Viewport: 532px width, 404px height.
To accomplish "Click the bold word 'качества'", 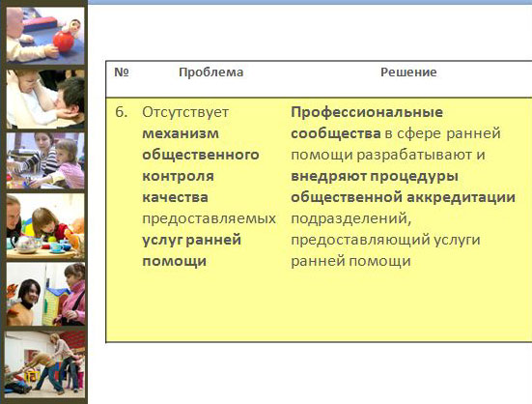I will click(x=175, y=197).
